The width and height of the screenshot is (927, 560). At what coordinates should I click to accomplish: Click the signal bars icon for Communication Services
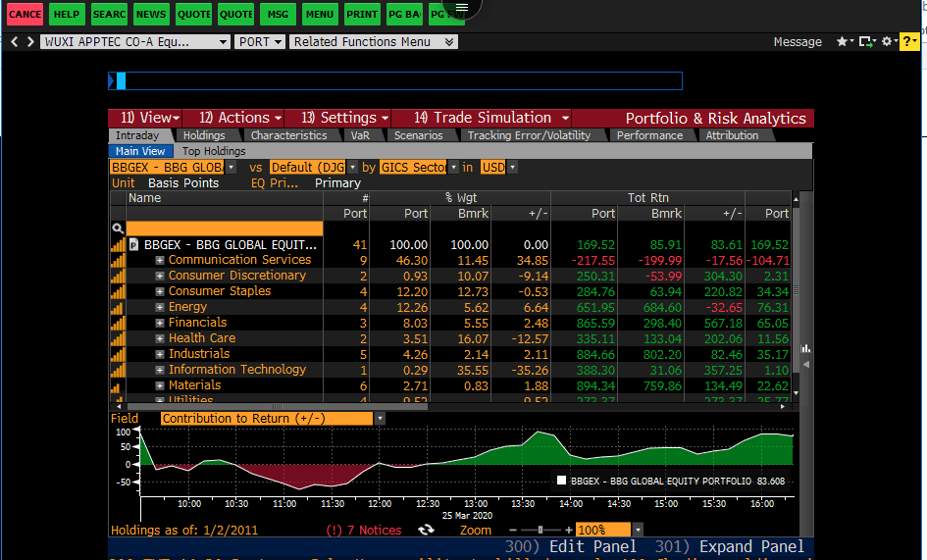pyautogui.click(x=118, y=260)
